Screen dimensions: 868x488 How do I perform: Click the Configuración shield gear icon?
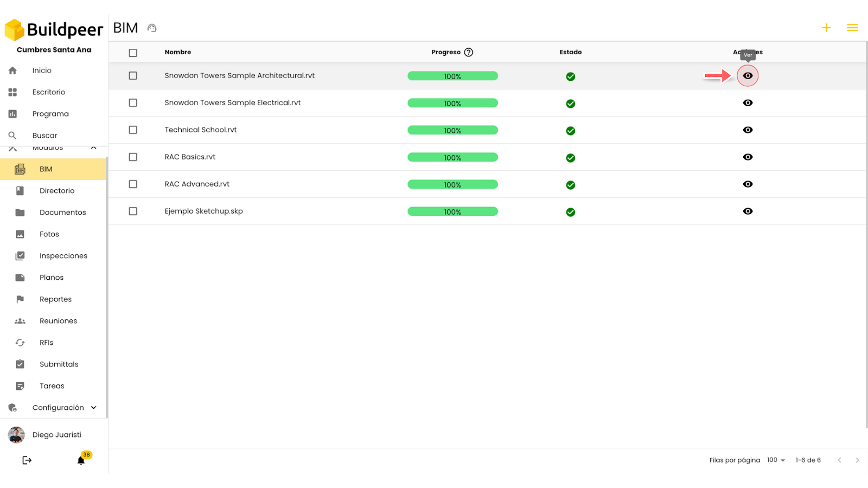12,408
